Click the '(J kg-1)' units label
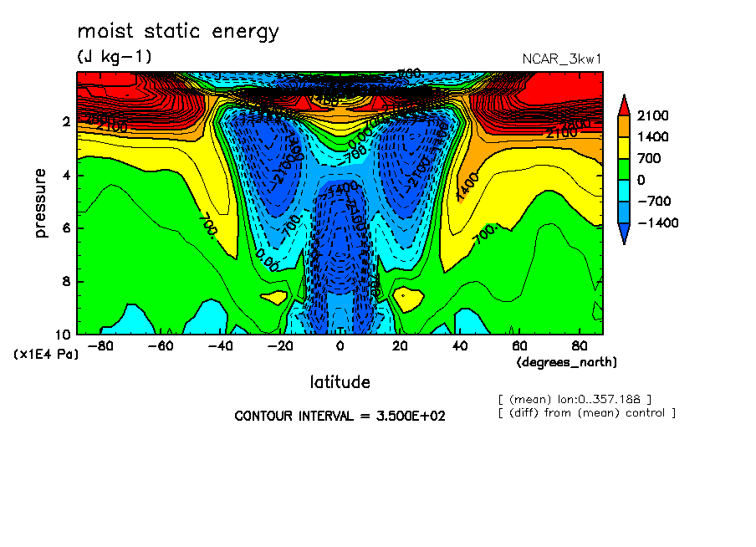756x547 pixels. [115, 56]
